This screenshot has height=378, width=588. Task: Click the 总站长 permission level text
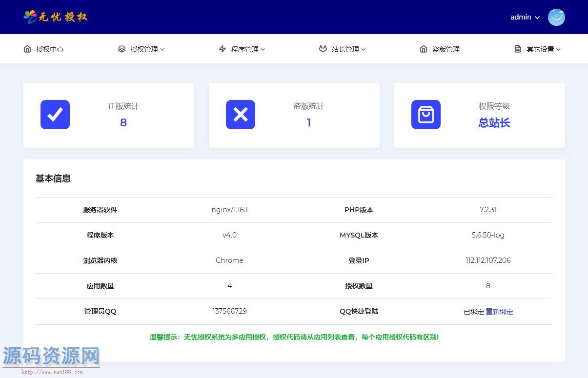(494, 122)
